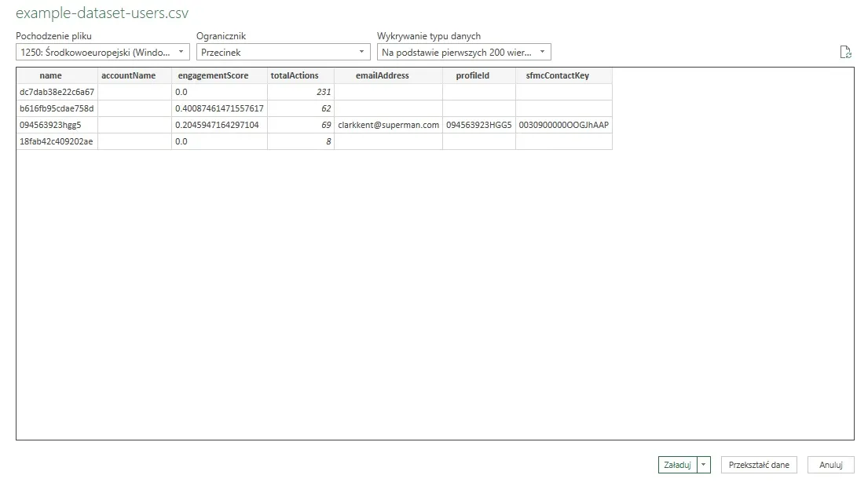Click the Anuluj button
Viewport: 868px width, 486px height.
click(x=830, y=464)
